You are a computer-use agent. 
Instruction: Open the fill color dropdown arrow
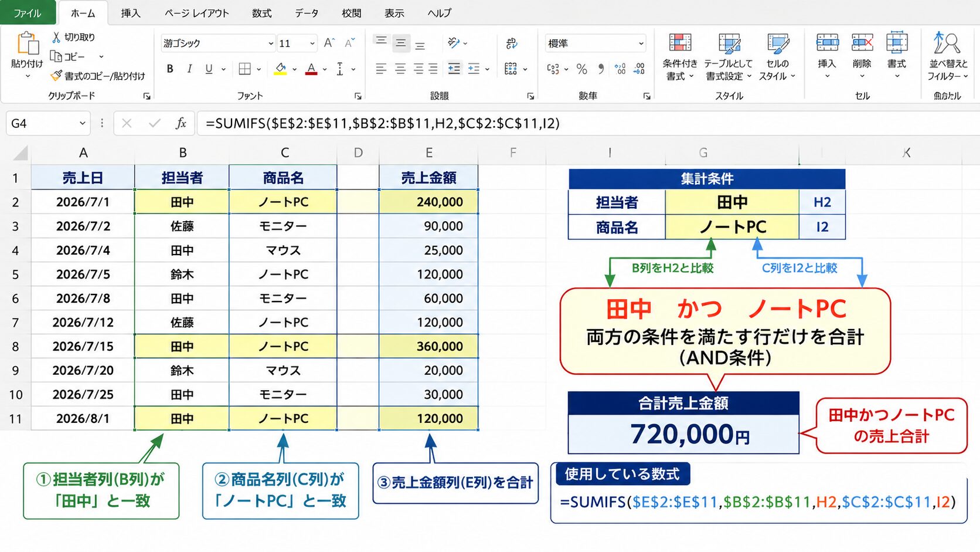point(294,69)
